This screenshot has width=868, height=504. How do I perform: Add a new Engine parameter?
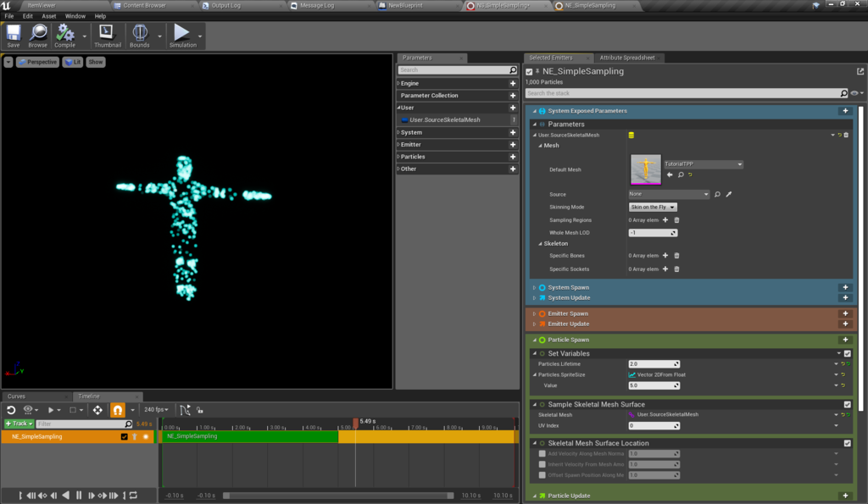(513, 84)
